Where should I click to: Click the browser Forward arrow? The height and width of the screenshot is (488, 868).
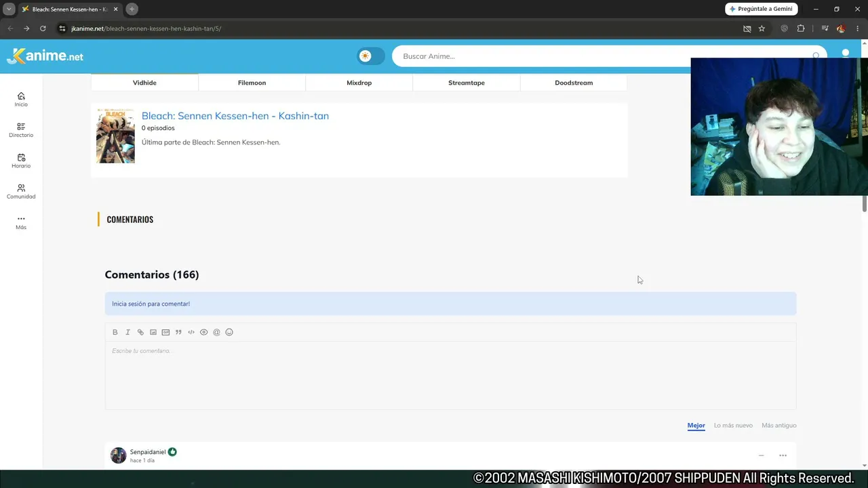point(26,28)
